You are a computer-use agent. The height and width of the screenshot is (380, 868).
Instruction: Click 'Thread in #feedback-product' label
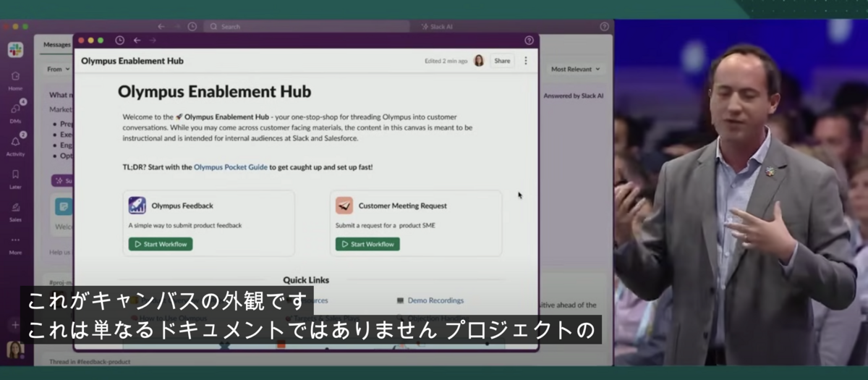pos(90,361)
